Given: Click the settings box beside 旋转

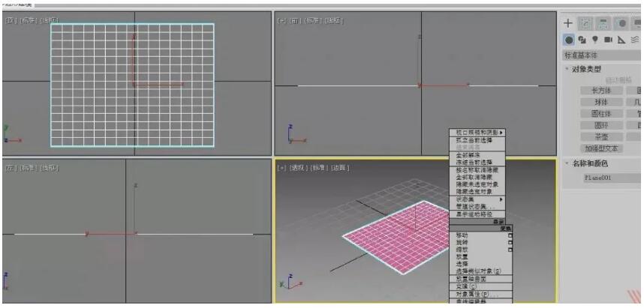Looking at the screenshot, I should [x=510, y=242].
